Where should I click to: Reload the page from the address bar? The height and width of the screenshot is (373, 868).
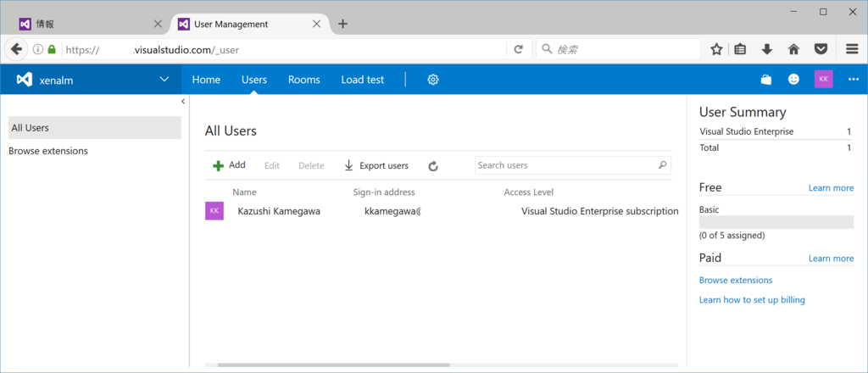(519, 49)
